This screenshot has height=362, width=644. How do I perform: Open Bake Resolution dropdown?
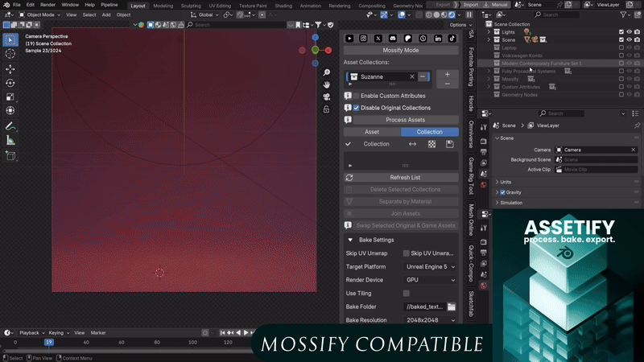[x=430, y=319]
